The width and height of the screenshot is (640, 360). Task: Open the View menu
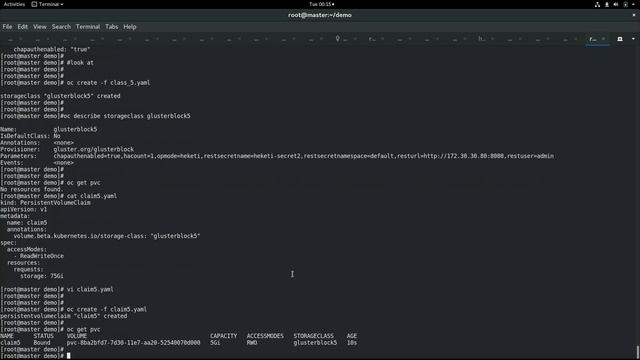pyautogui.click(x=40, y=27)
